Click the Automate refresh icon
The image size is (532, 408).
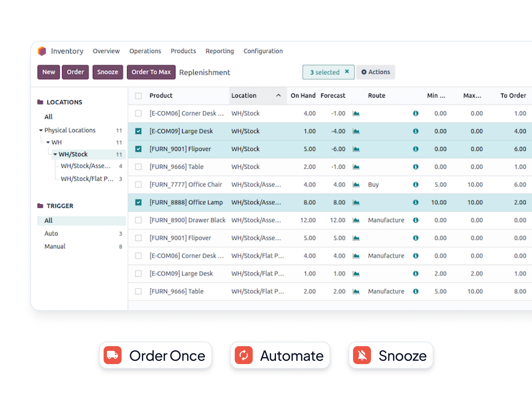coord(244,355)
